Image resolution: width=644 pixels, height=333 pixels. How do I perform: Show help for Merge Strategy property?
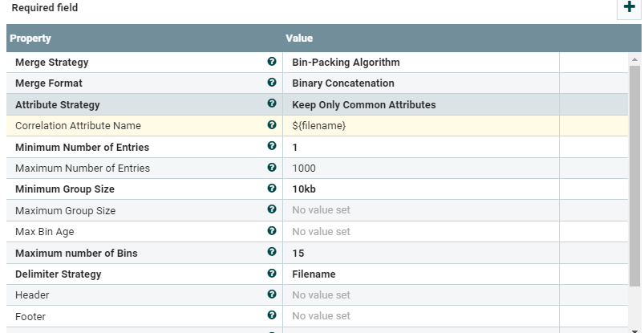click(x=272, y=62)
